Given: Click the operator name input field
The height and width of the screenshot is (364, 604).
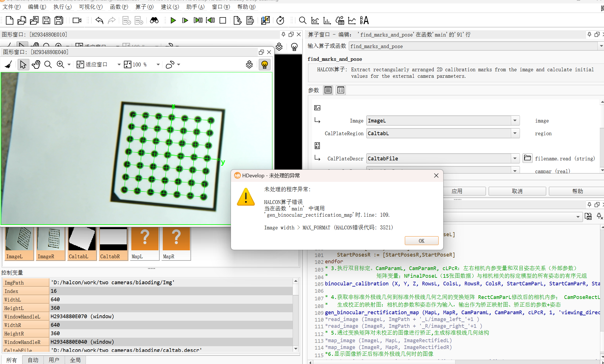Looking at the screenshot, I should (x=473, y=46).
